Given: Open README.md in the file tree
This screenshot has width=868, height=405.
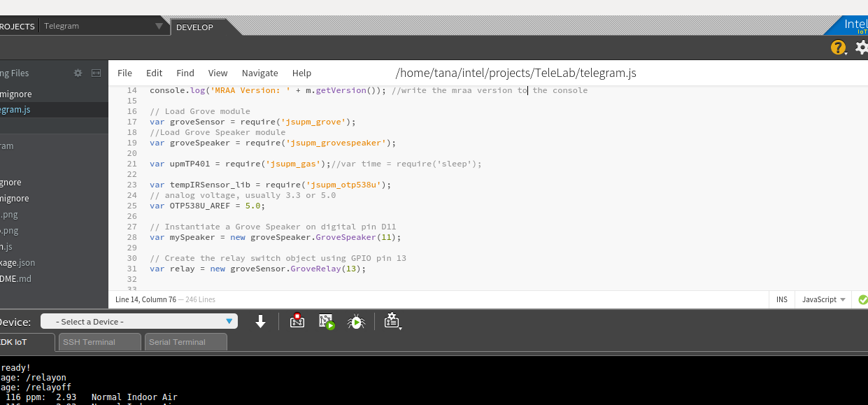Looking at the screenshot, I should pos(16,278).
